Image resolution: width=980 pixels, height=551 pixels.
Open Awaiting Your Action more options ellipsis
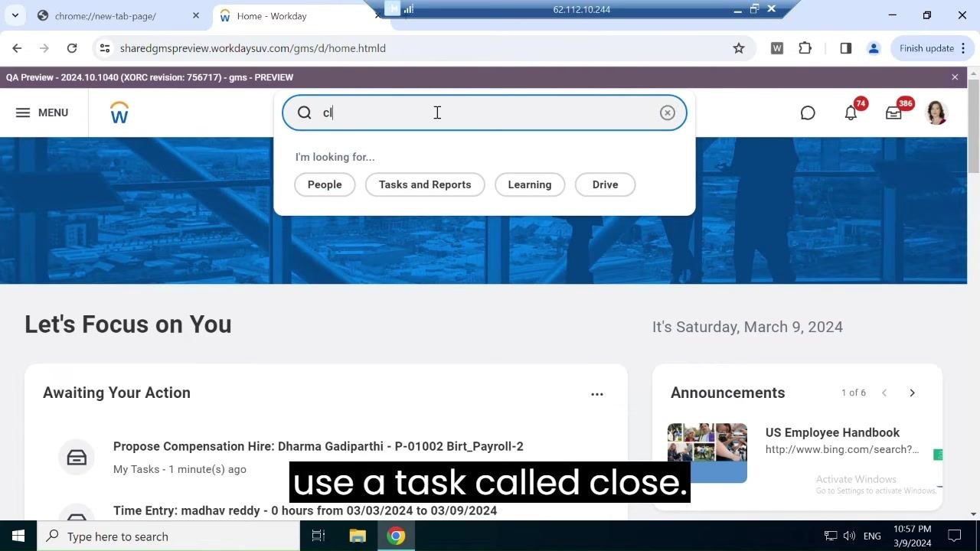[597, 394]
